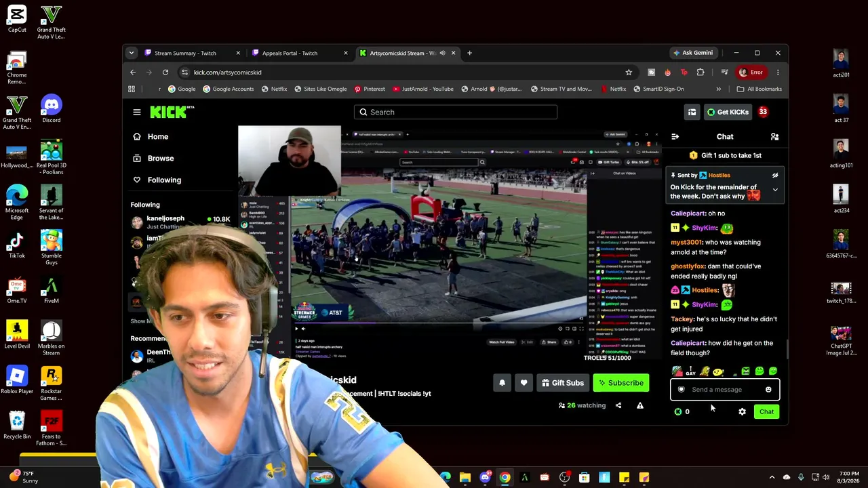Screen dimensions: 868x488
Task: Reload the page in Chrome
Action: tap(165, 73)
